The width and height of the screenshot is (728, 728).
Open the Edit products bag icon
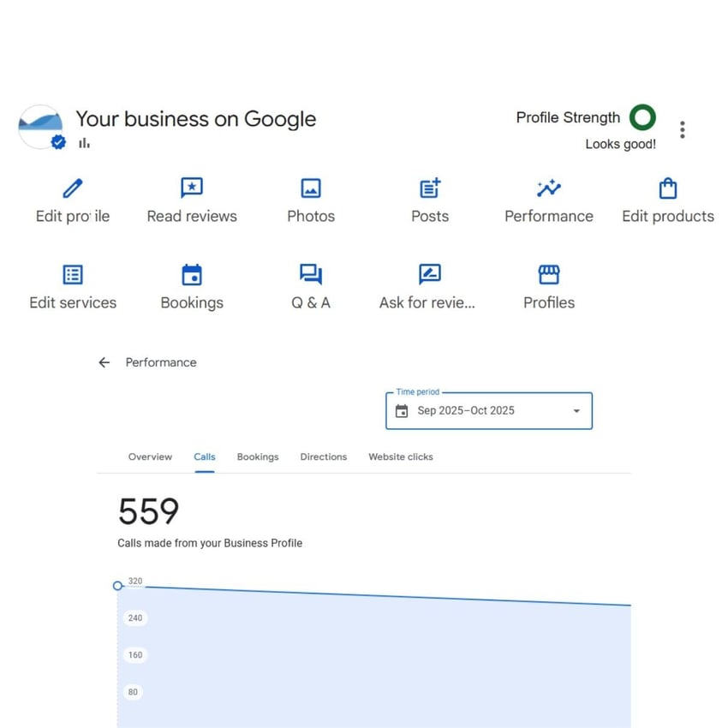(x=667, y=188)
